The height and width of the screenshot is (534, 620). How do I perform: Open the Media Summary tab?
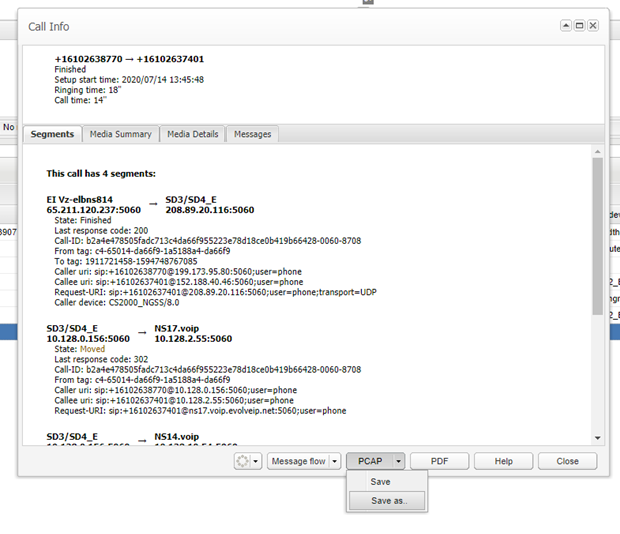(120, 134)
